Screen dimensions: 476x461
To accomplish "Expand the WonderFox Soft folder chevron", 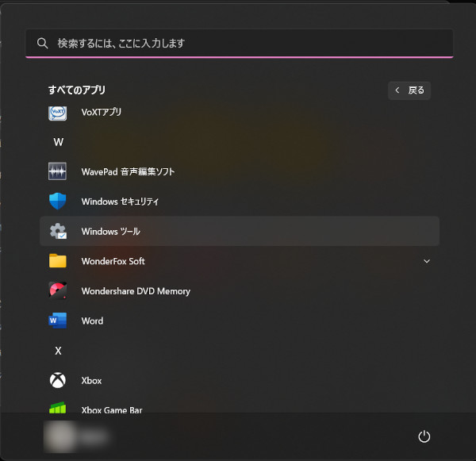I will (x=427, y=261).
